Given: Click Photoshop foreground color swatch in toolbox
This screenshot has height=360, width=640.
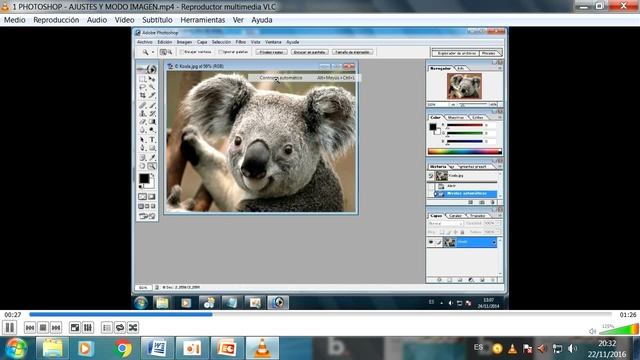Looking at the screenshot, I should pyautogui.click(x=144, y=178).
